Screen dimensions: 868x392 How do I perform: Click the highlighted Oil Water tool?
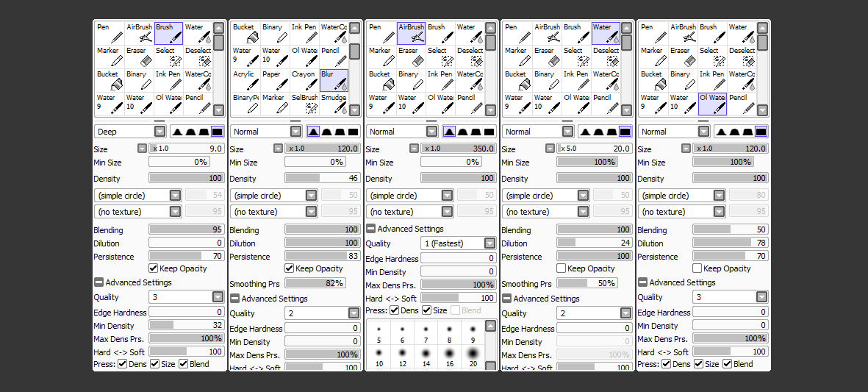click(x=712, y=103)
